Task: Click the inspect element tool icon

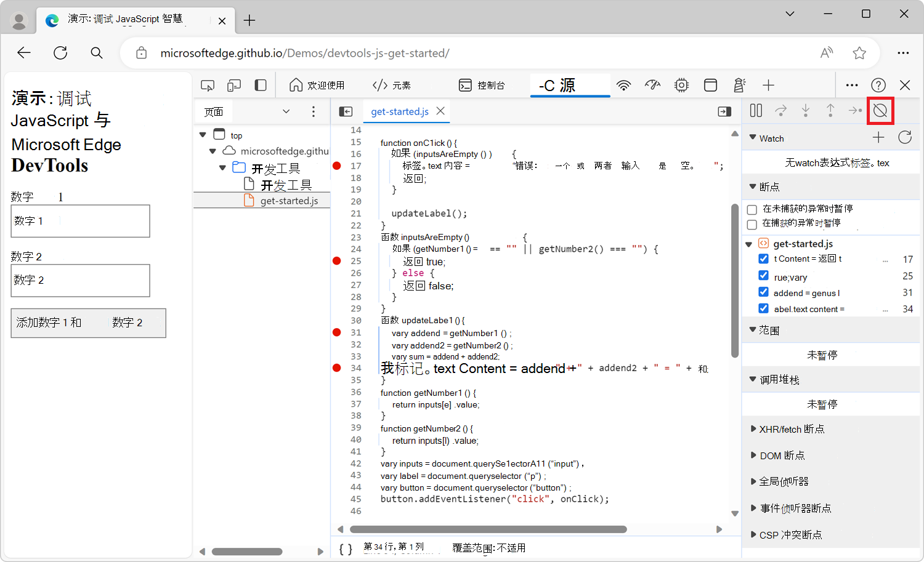Action: click(208, 86)
